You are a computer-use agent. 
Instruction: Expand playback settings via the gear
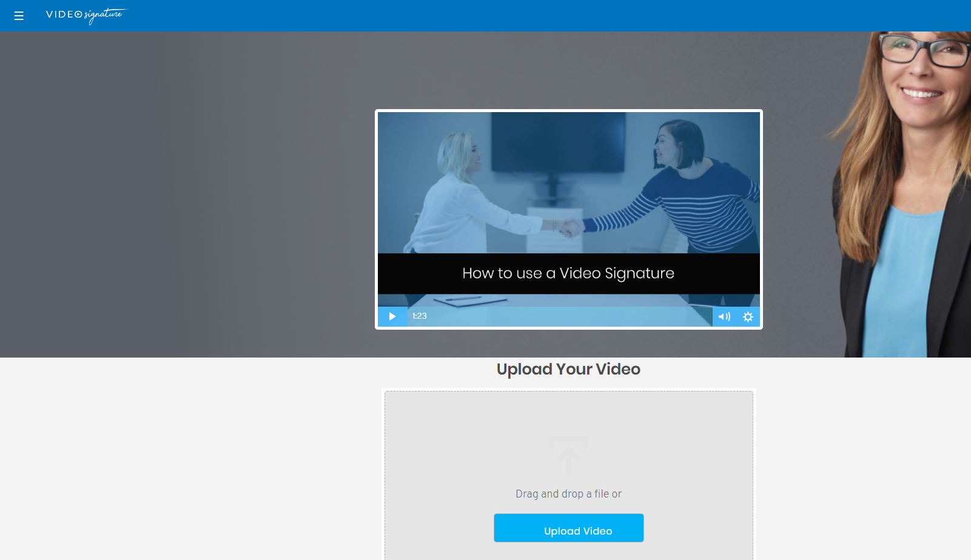748,316
